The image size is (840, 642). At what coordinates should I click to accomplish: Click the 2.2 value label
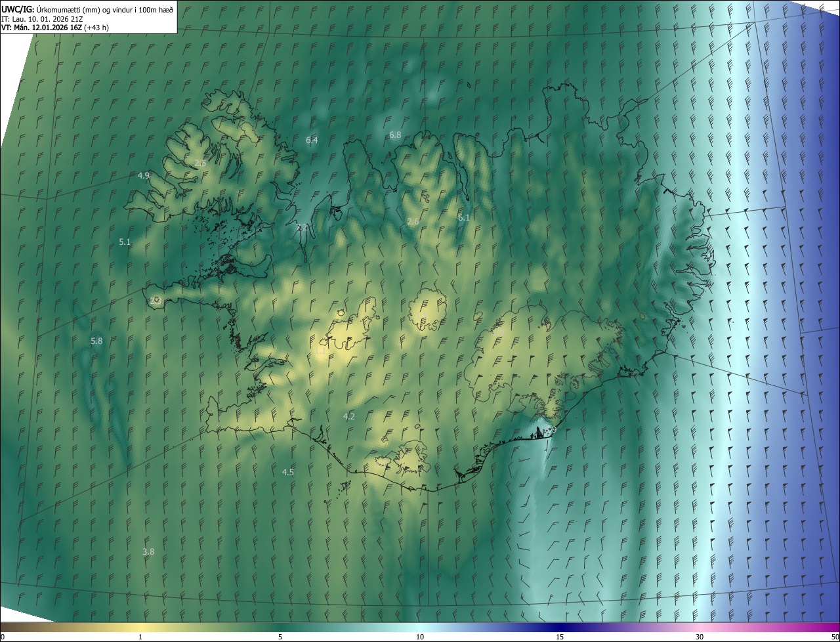(x=302, y=227)
